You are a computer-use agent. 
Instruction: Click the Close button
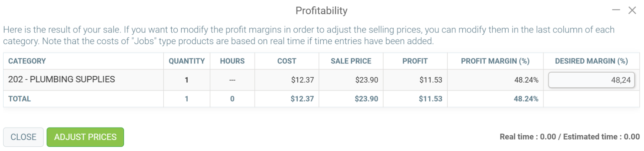point(23,137)
